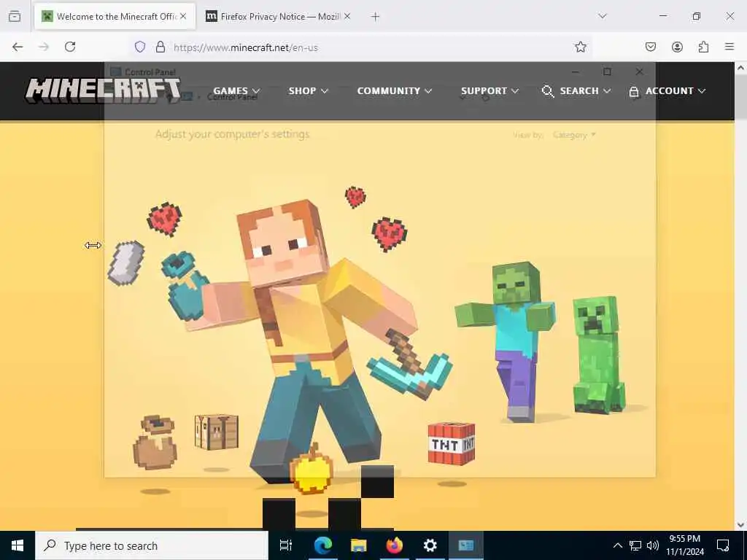This screenshot has width=747, height=560.
Task: Show hidden system tray icons
Action: 617,545
